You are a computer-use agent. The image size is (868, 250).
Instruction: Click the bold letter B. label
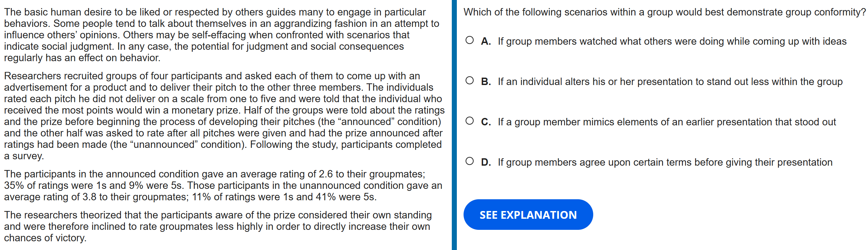point(485,82)
